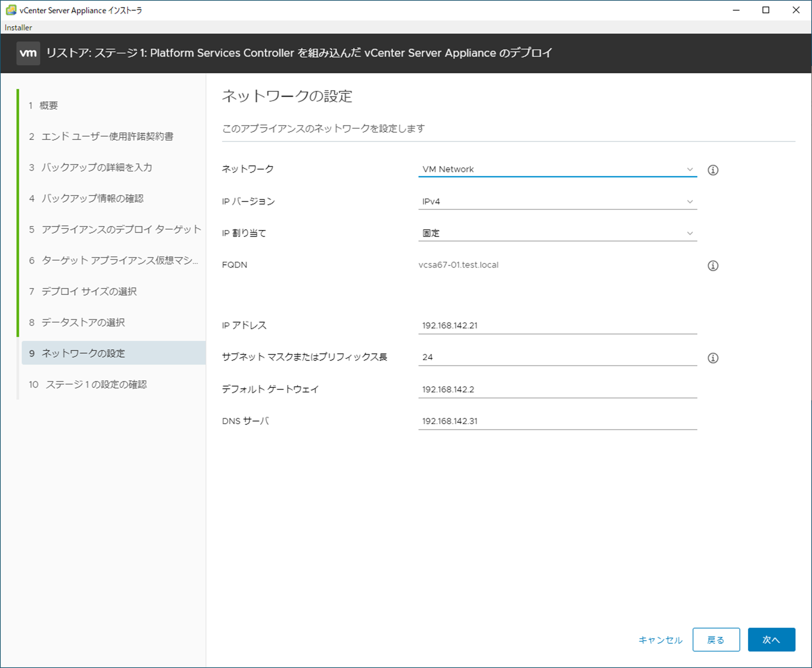Click the vm logo in header
The height and width of the screenshot is (668, 812).
[28, 53]
